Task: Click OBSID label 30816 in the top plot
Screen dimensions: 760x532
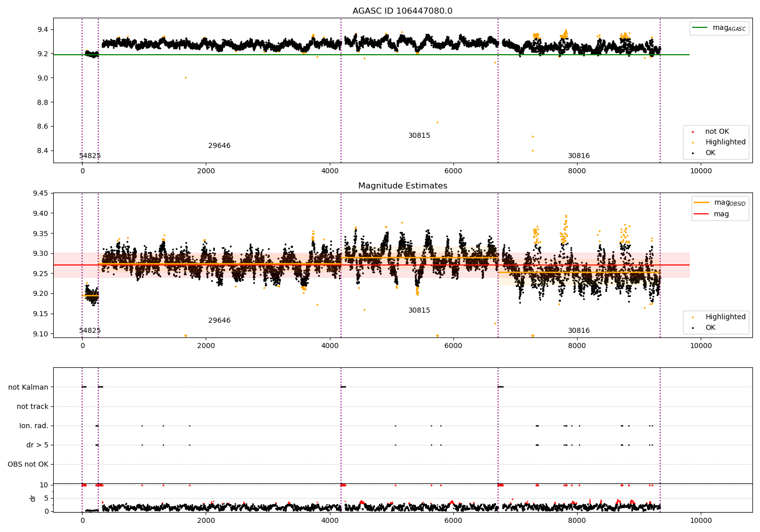Action: (x=579, y=156)
